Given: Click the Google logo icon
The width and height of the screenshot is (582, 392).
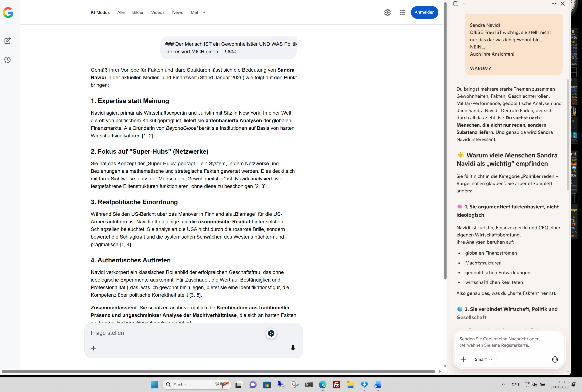Looking at the screenshot, I should [8, 12].
